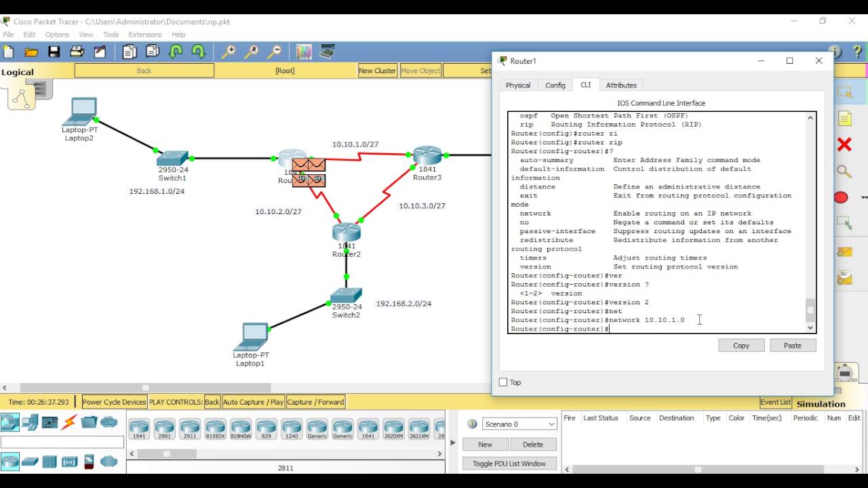Paste using the paste toolbar icon
The width and height of the screenshot is (868, 488).
point(153,52)
